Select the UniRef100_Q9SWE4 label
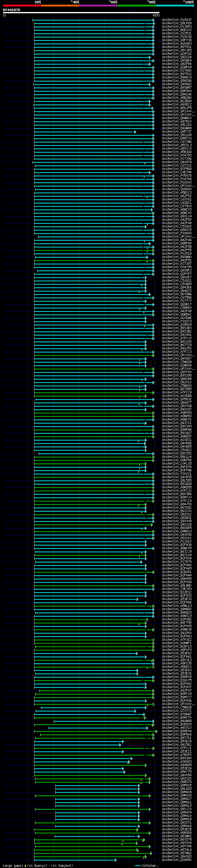The height and width of the screenshot is (868, 197). pos(176,60)
